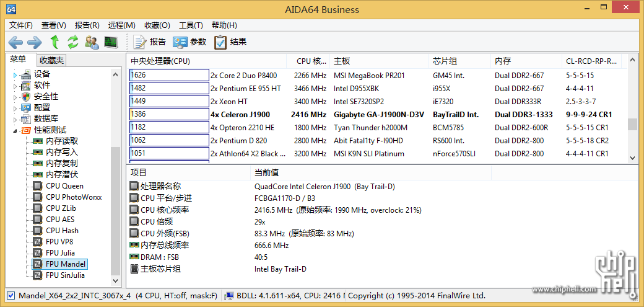Select FPU Julia benchmark
Image resolution: width=644 pixels, height=307 pixels.
click(60, 252)
